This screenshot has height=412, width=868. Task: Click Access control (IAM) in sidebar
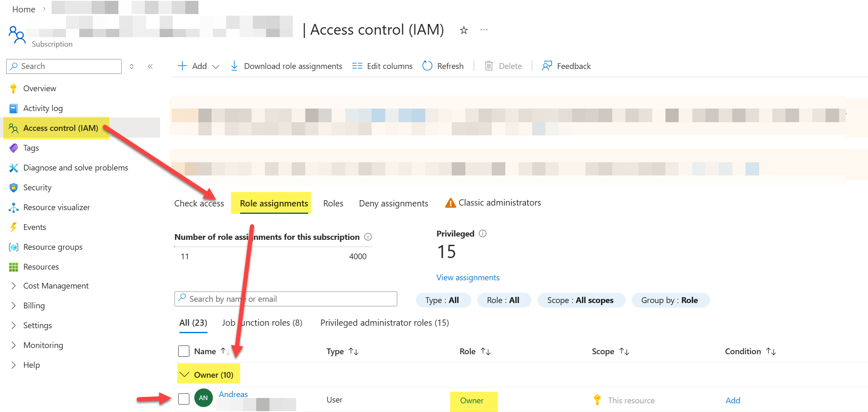coord(61,128)
